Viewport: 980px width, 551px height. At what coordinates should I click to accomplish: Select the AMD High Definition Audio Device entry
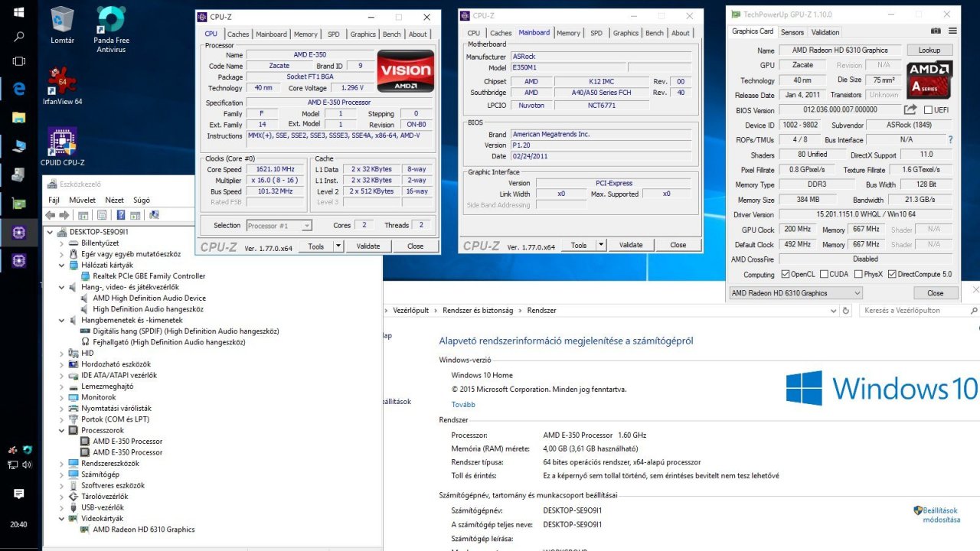(149, 298)
